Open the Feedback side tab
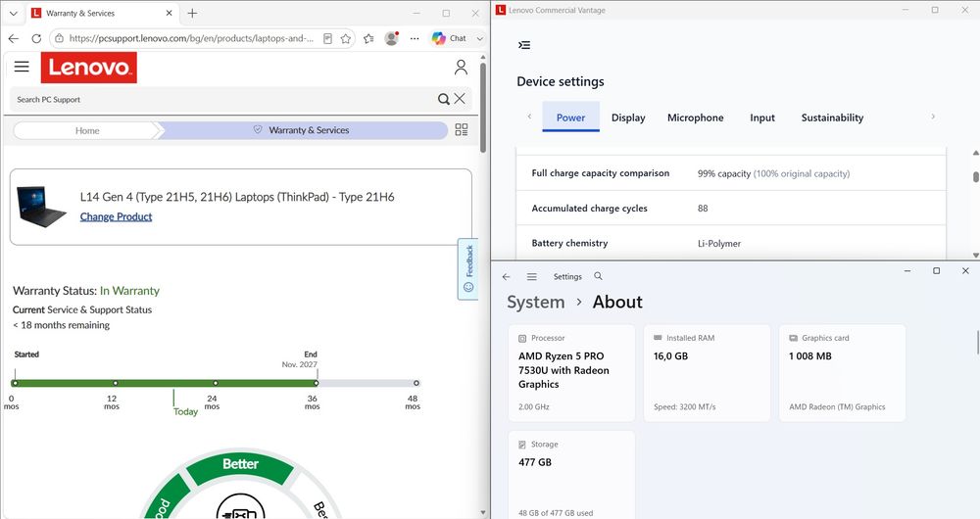980x519 pixels. (468, 268)
